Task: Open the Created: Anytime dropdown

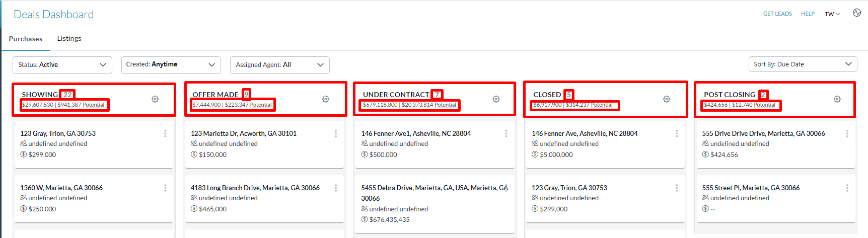Action: (x=171, y=65)
